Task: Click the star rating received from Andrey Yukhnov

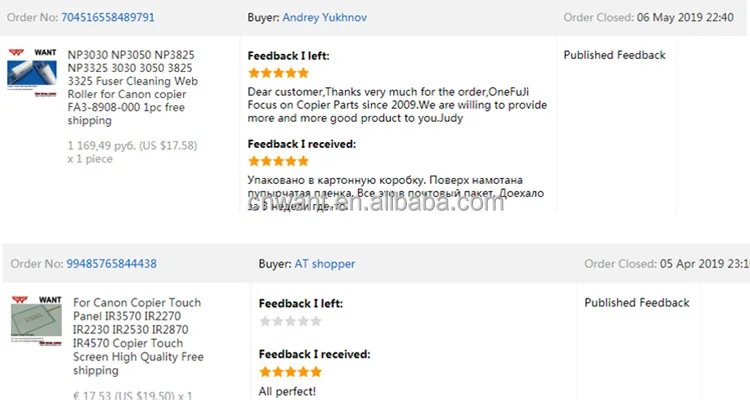Action: tap(278, 160)
